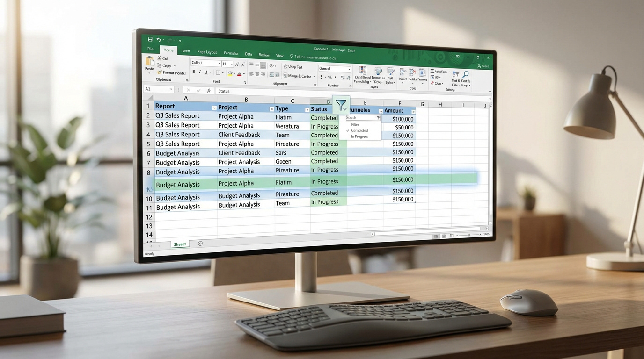Switch to the Formulas ribbon tab

pyautogui.click(x=231, y=54)
